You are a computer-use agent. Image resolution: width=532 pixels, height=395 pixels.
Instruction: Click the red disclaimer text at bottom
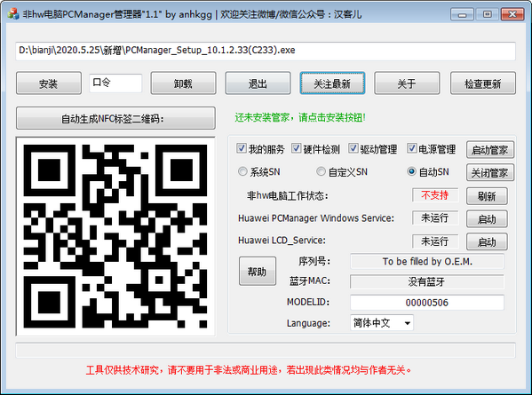pos(249,370)
